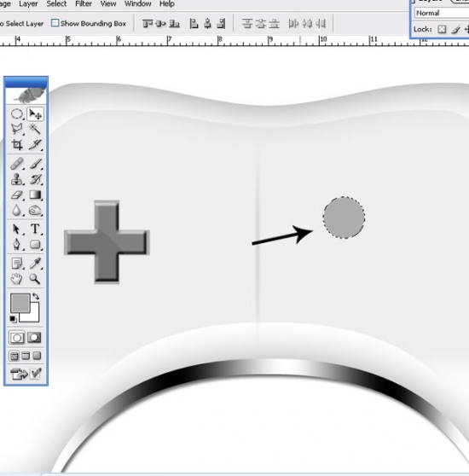Select the Move tool in toolbox
The image size is (469, 476).
coord(35,114)
